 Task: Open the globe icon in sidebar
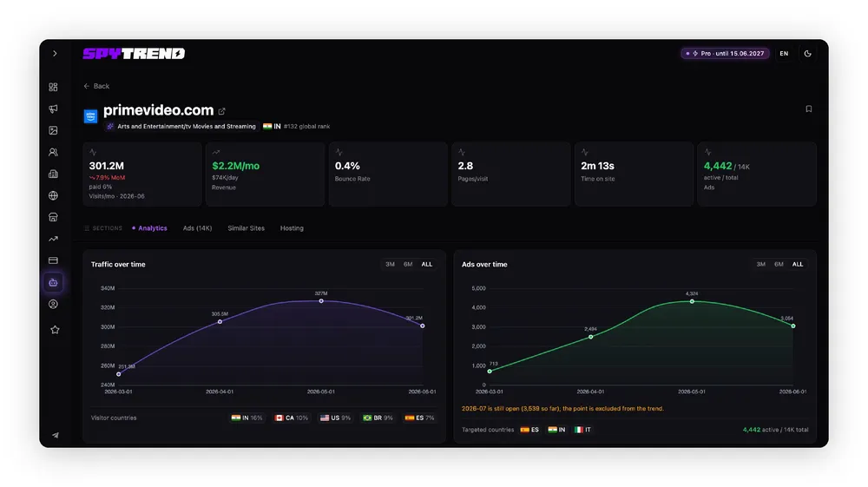(x=53, y=195)
